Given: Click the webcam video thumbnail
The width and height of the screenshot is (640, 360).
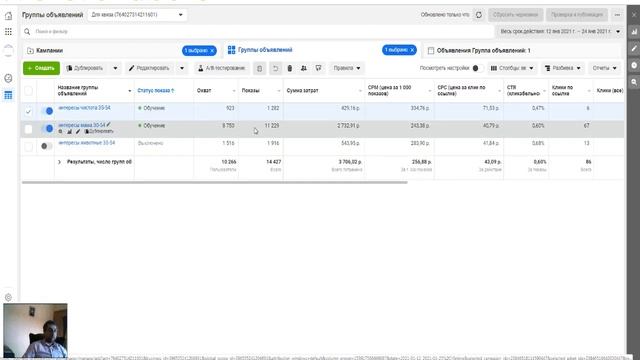Looking at the screenshot, I should click(36, 330).
